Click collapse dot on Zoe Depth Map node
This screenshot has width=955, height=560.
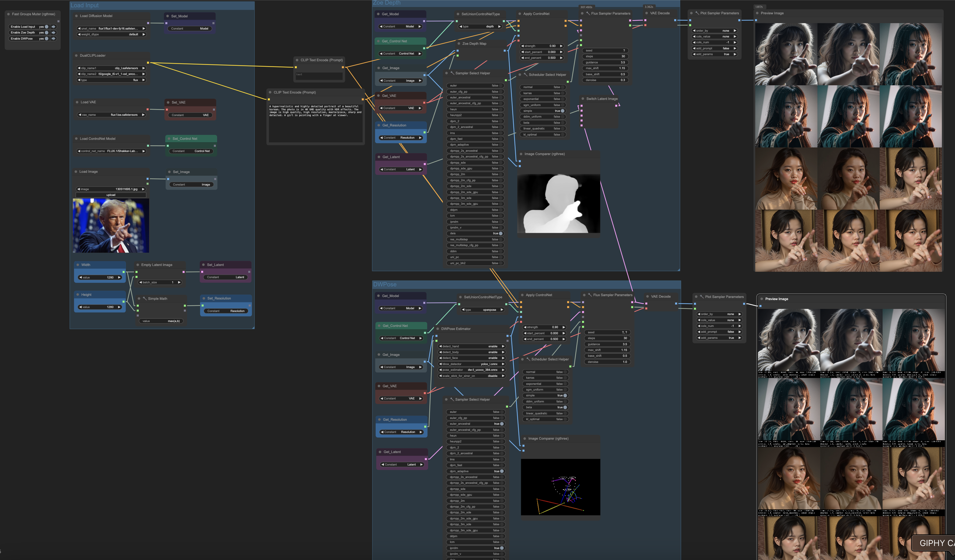[459, 44]
